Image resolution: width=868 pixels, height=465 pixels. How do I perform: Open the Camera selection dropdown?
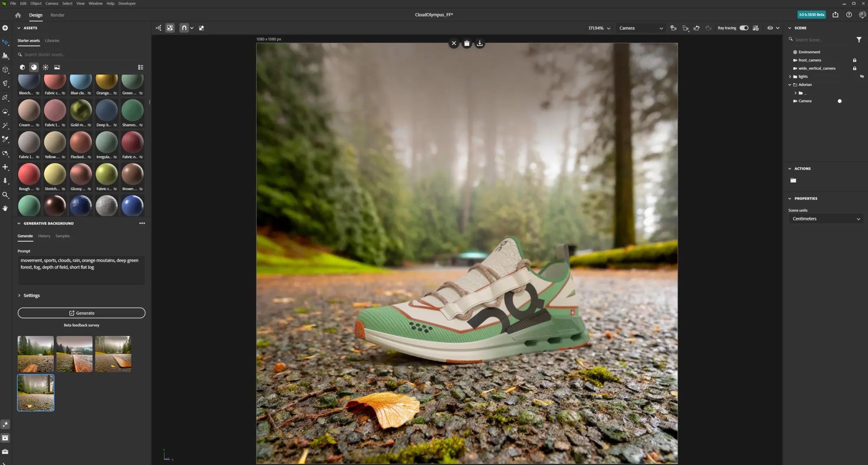[x=641, y=28]
